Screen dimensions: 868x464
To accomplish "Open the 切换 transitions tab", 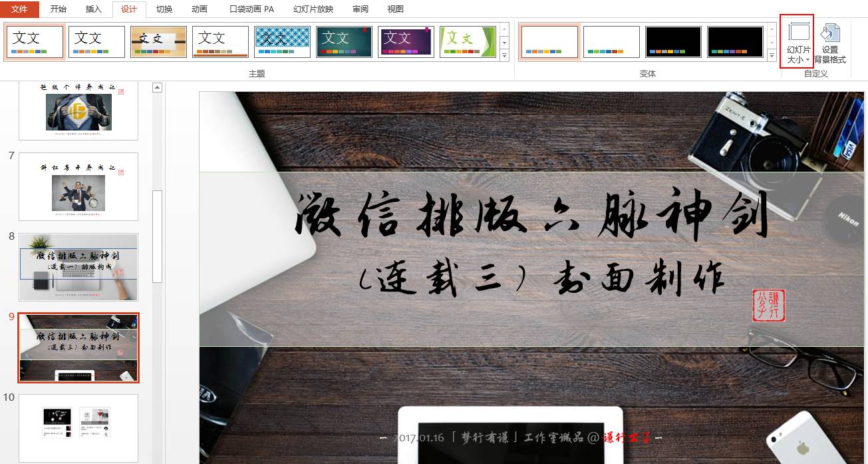I will pos(164,9).
